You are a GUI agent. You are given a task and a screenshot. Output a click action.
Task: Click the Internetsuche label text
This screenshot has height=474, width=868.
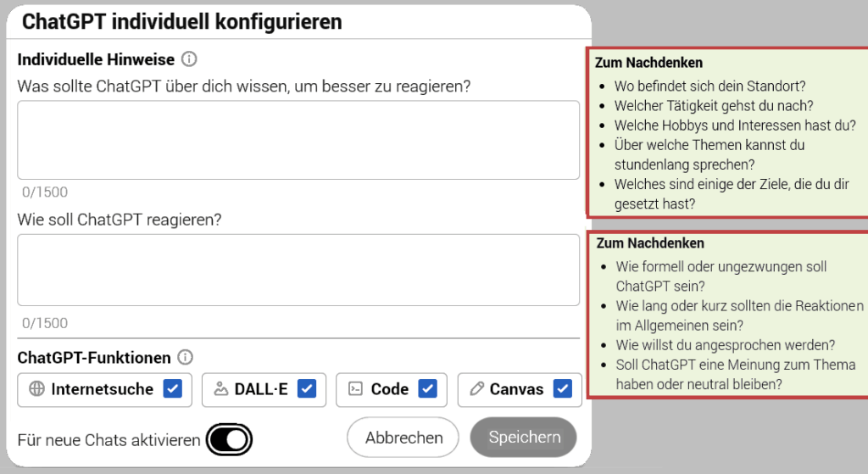point(102,389)
